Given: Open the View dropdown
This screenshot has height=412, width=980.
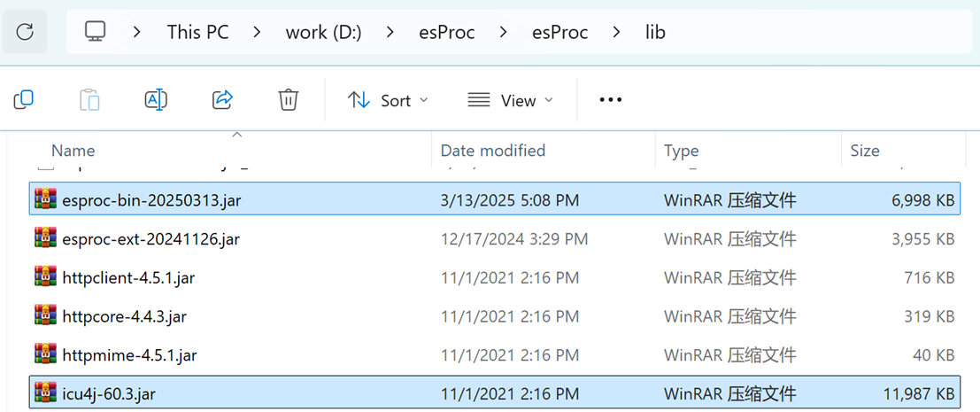Looking at the screenshot, I should tap(510, 100).
